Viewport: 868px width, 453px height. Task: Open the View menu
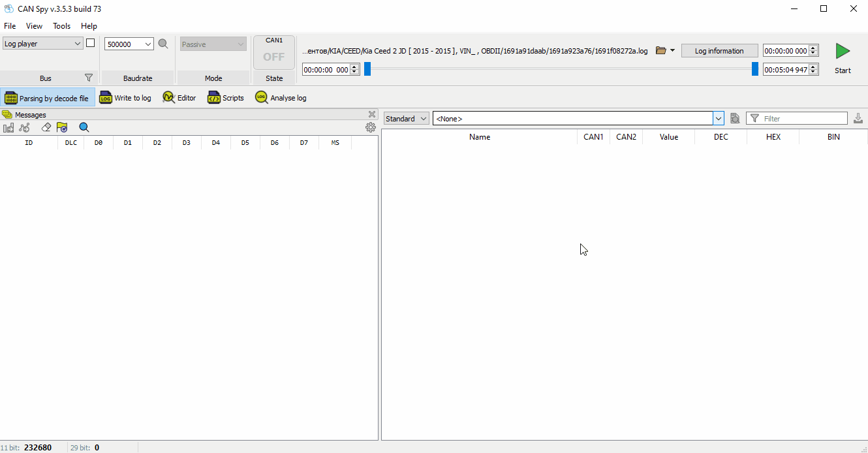[x=34, y=26]
